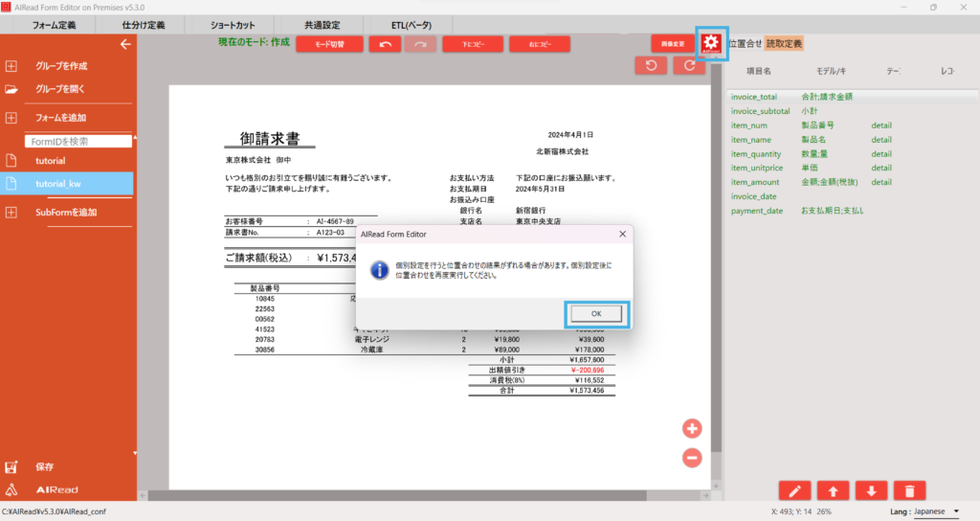Zoom out with the minus button
980x521 pixels.
click(x=692, y=458)
